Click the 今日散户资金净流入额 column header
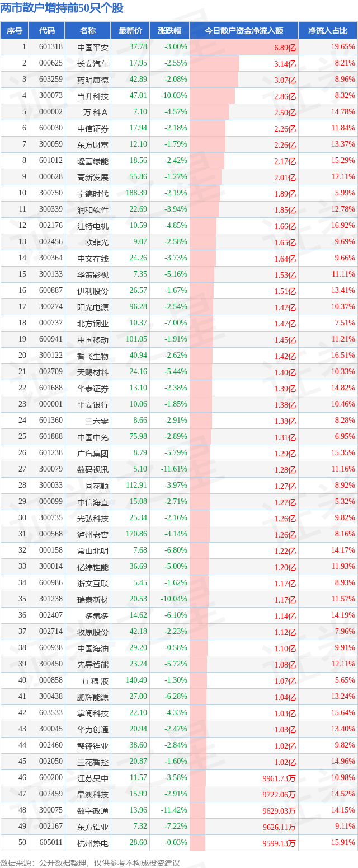 click(x=244, y=31)
